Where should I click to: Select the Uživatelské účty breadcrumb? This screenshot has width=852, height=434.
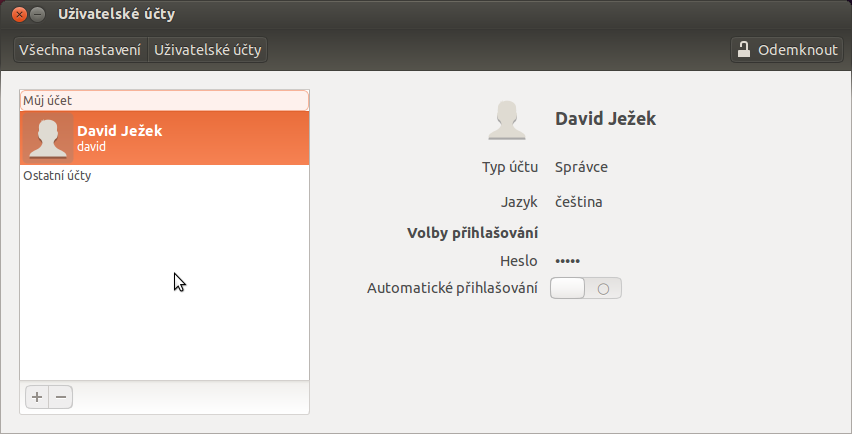point(208,50)
